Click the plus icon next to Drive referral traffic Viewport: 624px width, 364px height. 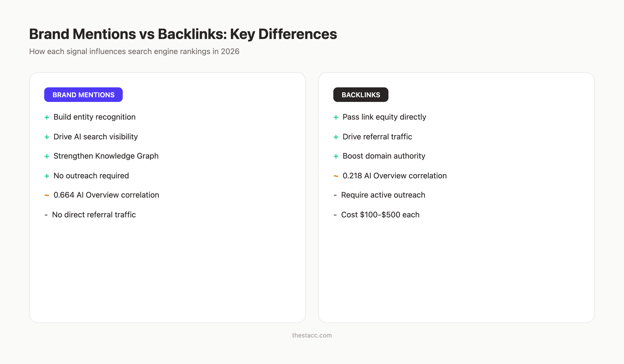click(336, 137)
